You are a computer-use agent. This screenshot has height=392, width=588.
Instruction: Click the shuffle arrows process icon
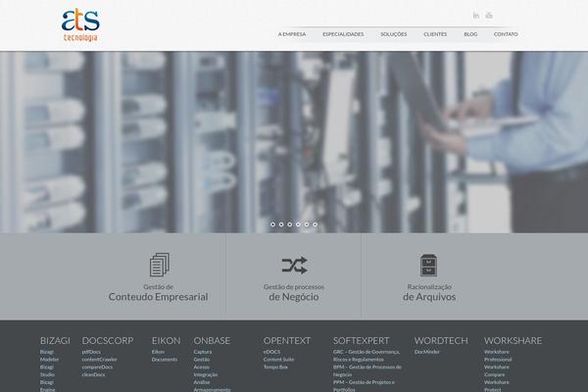(x=294, y=266)
